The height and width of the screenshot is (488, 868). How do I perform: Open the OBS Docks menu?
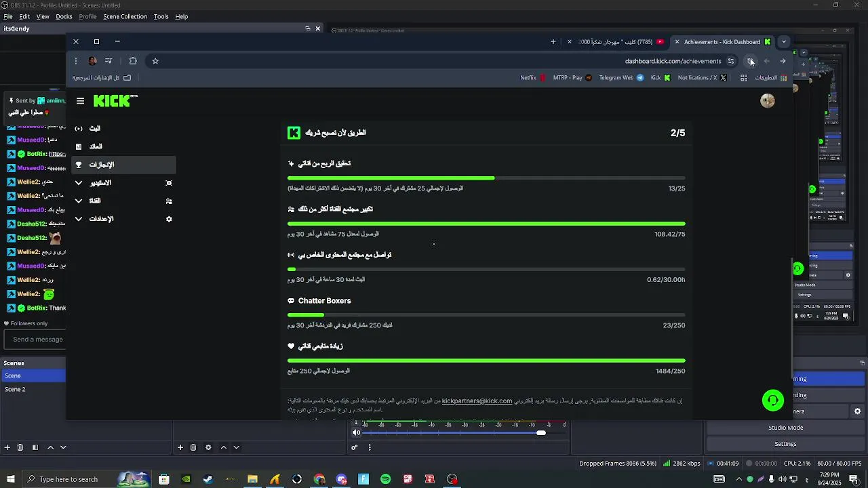64,16
